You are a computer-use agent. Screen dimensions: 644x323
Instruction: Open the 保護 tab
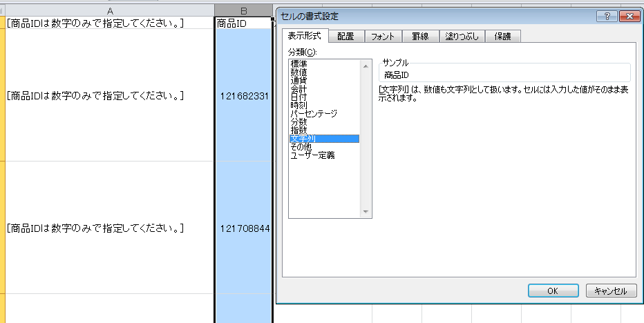(x=503, y=37)
